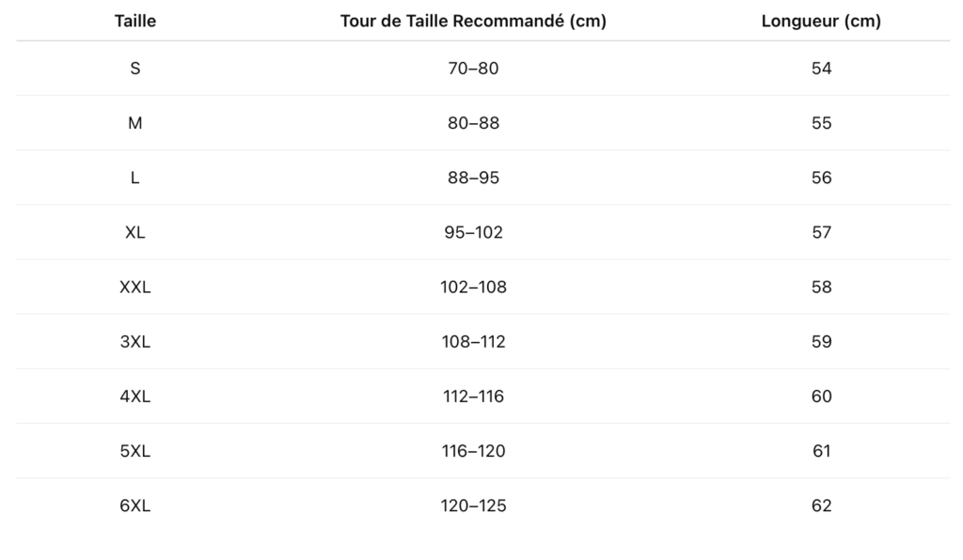Click the 120–125 waist range cell

(x=473, y=506)
